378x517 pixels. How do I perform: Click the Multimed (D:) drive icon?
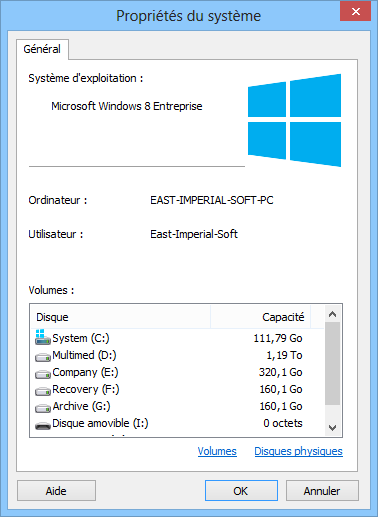pyautogui.click(x=43, y=357)
